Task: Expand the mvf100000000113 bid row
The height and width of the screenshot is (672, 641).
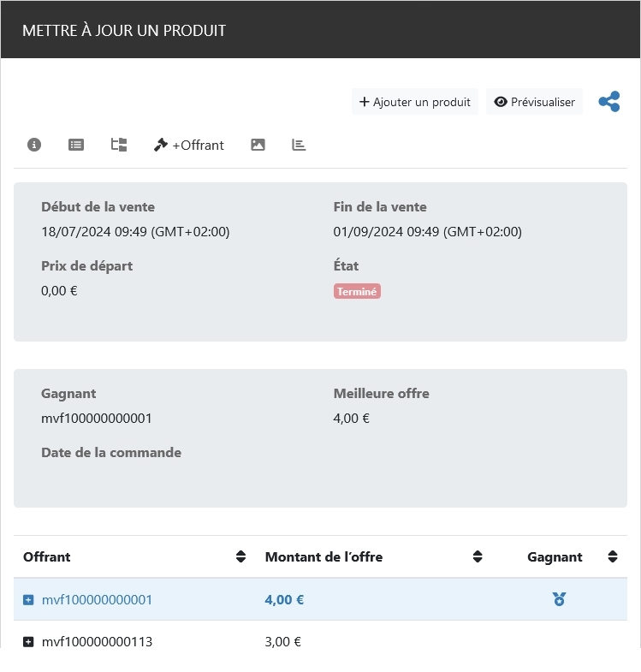Action: coord(28,642)
